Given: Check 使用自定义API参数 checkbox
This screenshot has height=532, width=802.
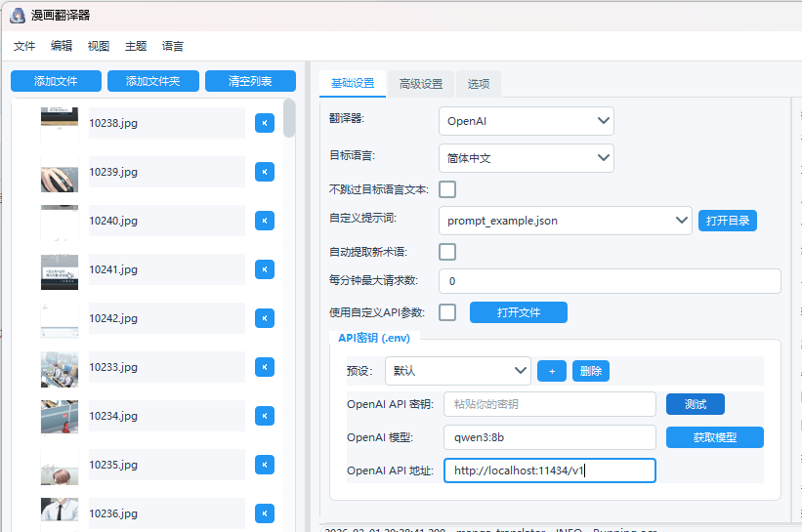Looking at the screenshot, I should tap(447, 312).
